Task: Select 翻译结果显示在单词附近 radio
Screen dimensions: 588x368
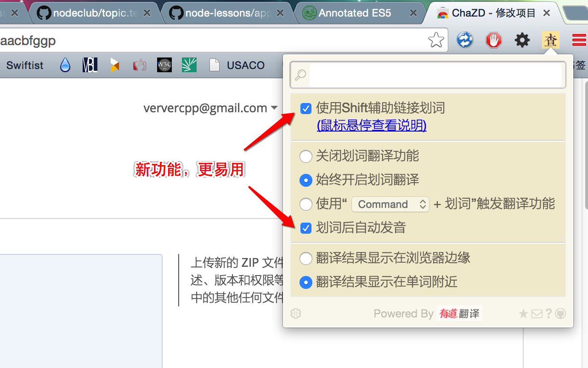Action: point(306,282)
